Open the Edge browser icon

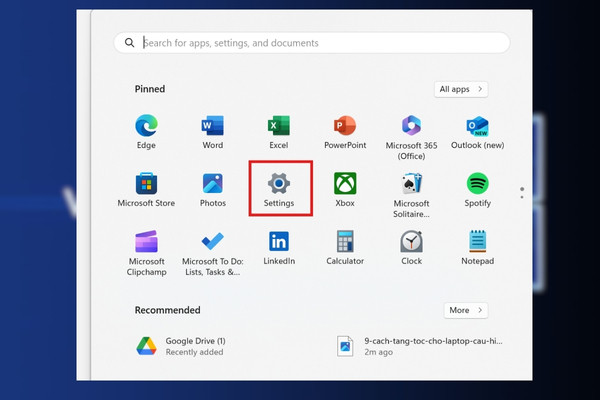146,125
